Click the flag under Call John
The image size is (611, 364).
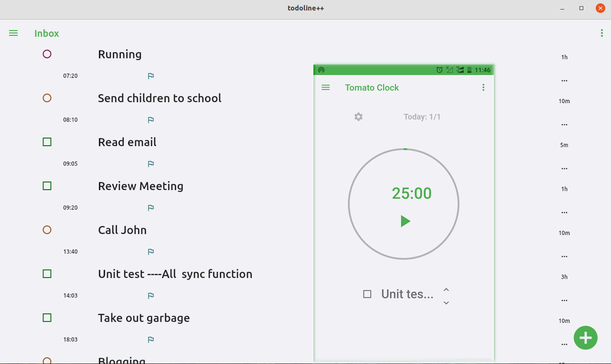[150, 252]
